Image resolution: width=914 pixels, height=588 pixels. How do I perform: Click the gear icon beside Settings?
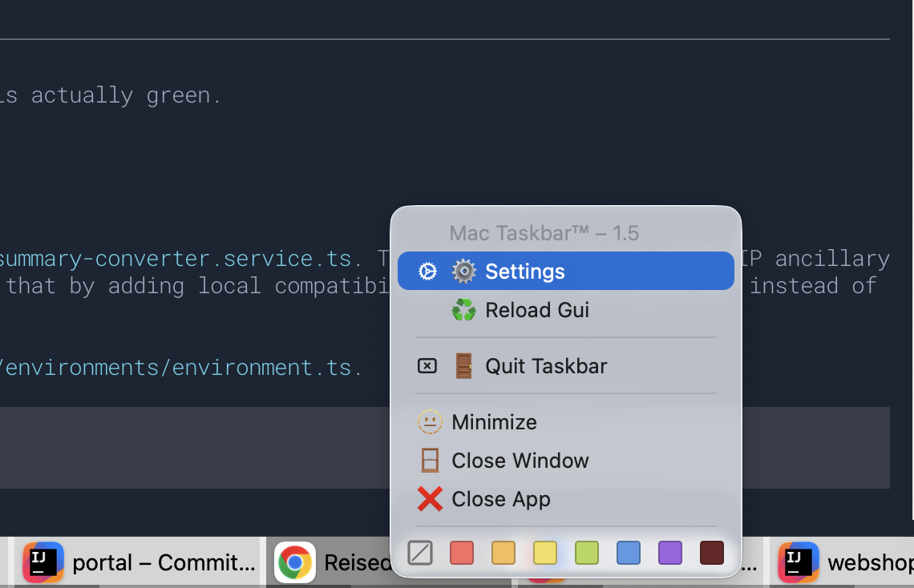tap(464, 272)
